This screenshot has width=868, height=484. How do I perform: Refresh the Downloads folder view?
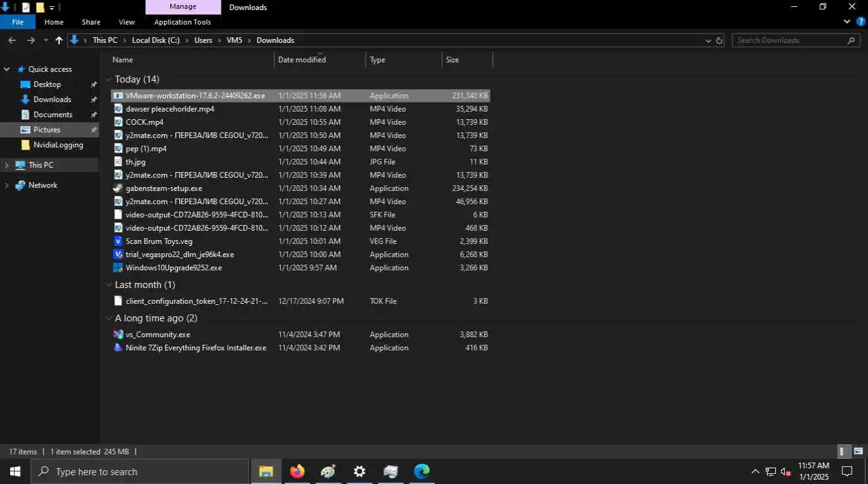click(718, 40)
